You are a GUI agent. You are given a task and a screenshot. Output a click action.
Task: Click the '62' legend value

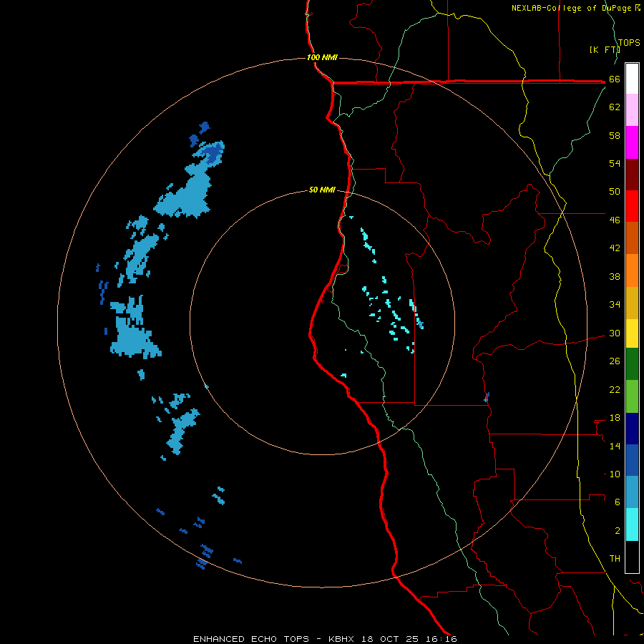click(615, 107)
